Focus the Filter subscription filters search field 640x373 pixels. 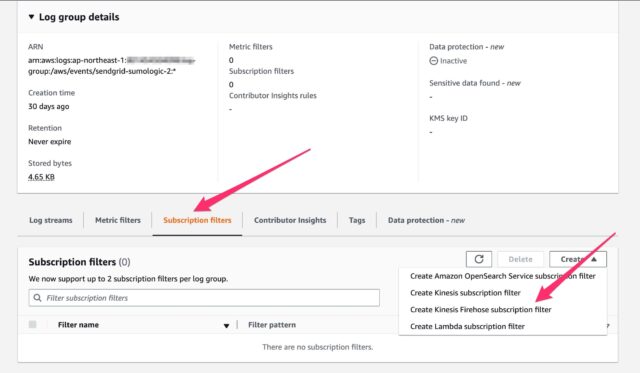204,298
